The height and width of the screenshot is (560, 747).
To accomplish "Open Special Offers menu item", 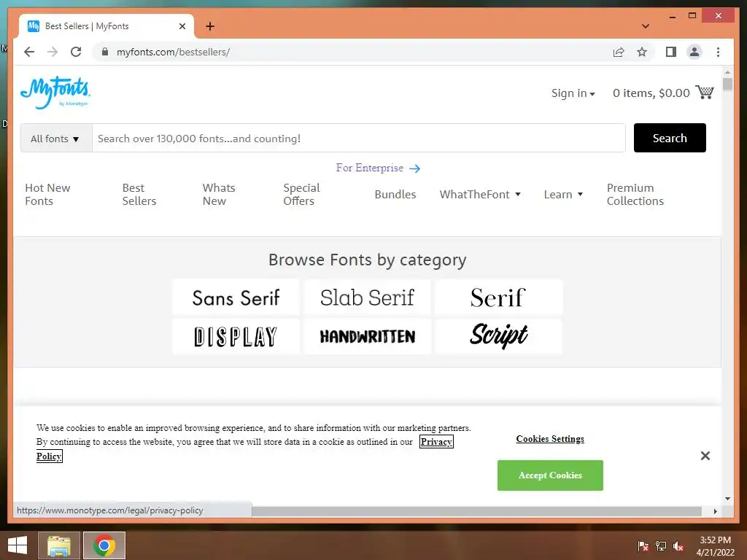I will pos(301,194).
